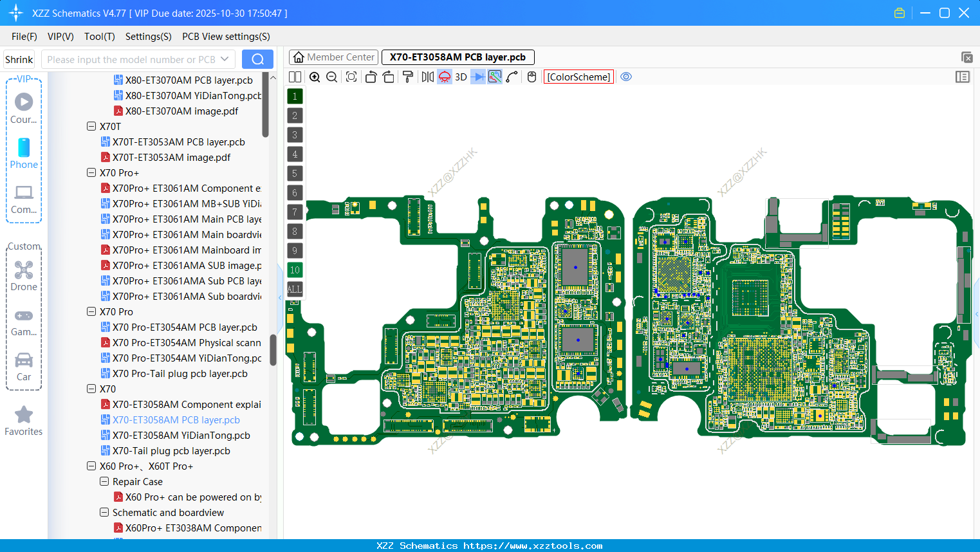Click the [ColorScheme] button
Viewport: 980px width, 552px height.
(x=578, y=77)
